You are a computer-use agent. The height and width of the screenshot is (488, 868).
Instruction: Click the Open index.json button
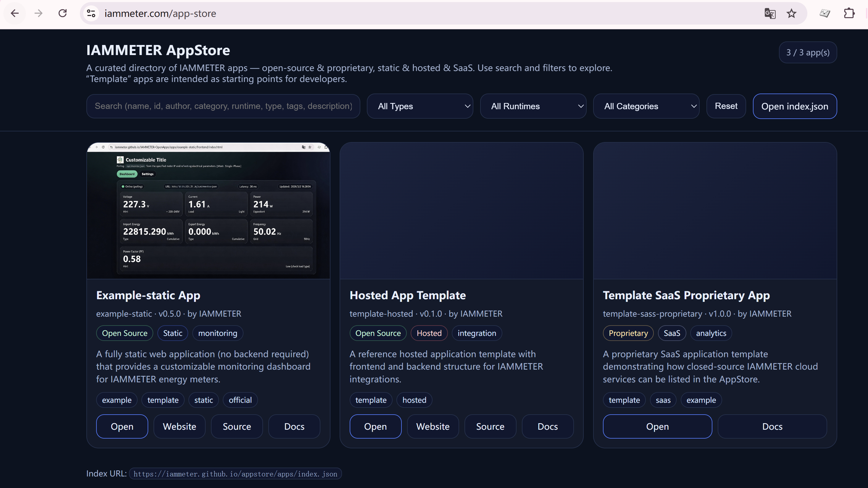tap(795, 106)
